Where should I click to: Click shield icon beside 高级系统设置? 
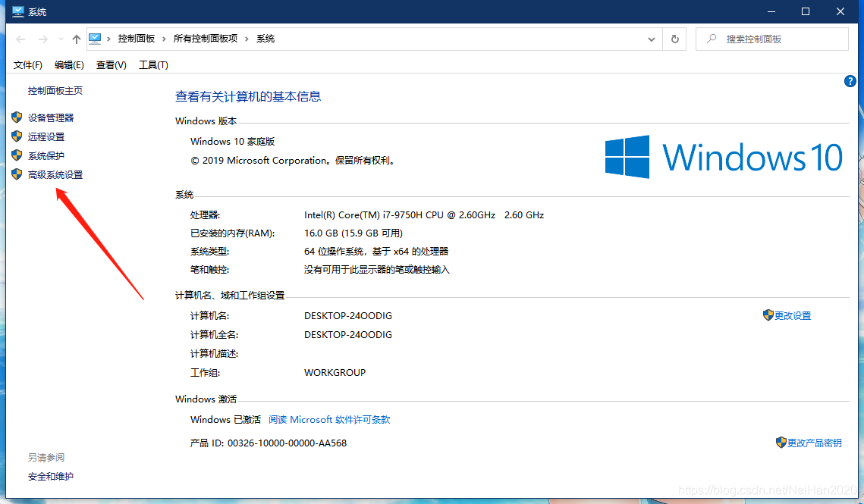click(x=17, y=174)
